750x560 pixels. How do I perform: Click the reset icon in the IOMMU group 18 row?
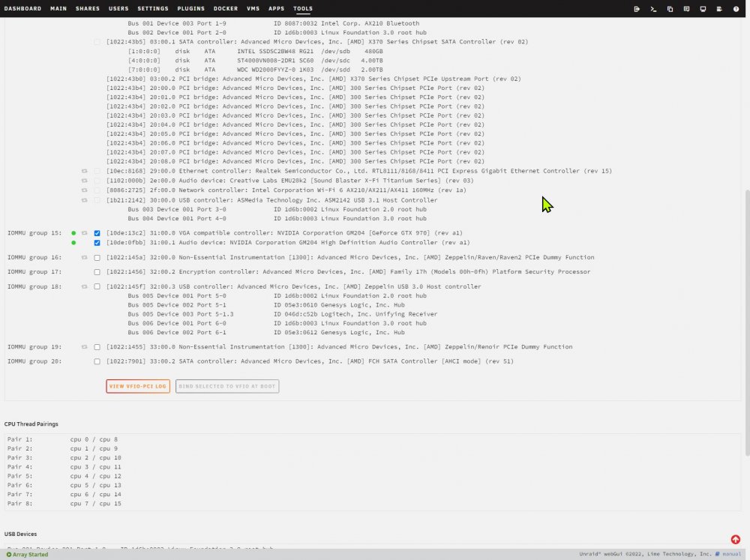coord(84,286)
